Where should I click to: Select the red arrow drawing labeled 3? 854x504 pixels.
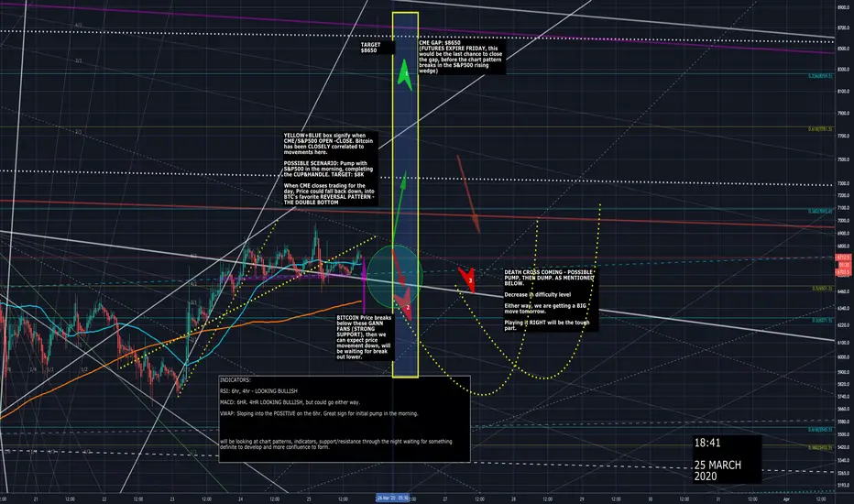pyautogui.click(x=468, y=280)
